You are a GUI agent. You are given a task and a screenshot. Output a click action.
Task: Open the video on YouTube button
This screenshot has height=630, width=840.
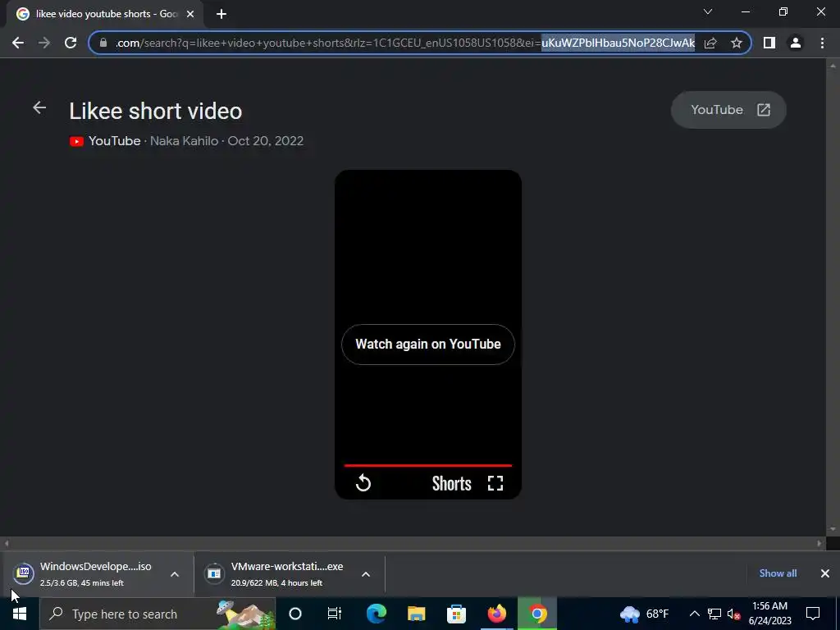(x=728, y=110)
